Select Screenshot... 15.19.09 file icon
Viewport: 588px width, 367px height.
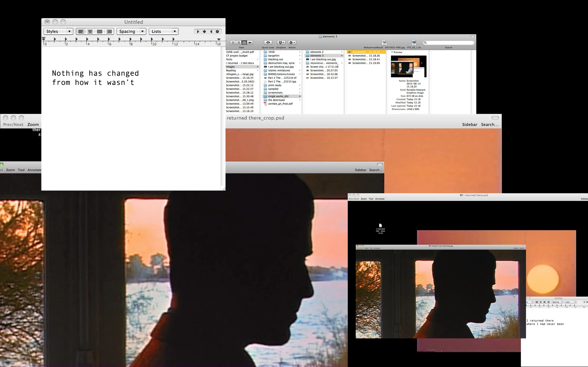click(x=350, y=63)
